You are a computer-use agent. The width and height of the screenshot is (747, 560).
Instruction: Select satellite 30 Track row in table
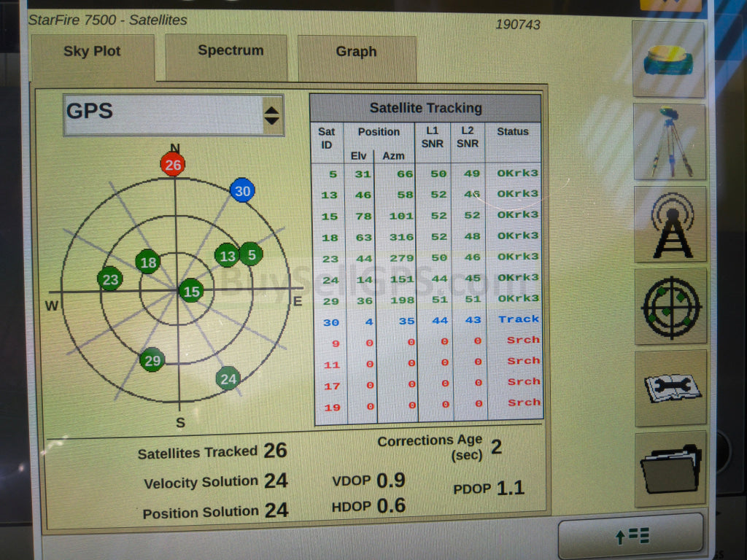pos(427,319)
